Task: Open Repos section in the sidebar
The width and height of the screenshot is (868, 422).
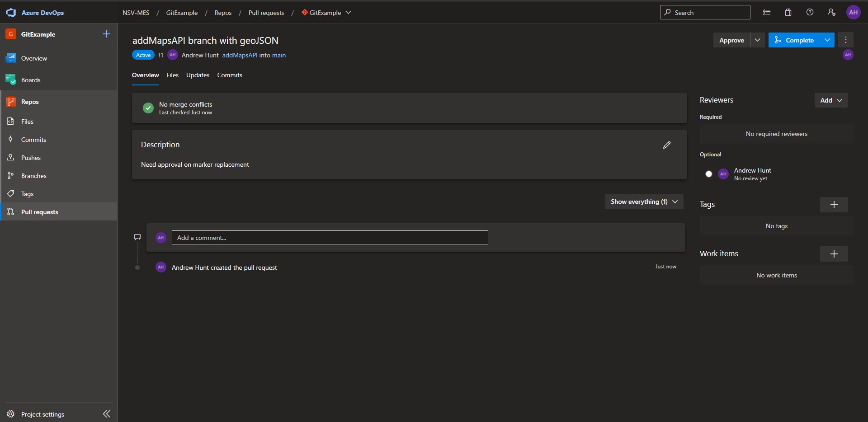Action: coord(59,102)
